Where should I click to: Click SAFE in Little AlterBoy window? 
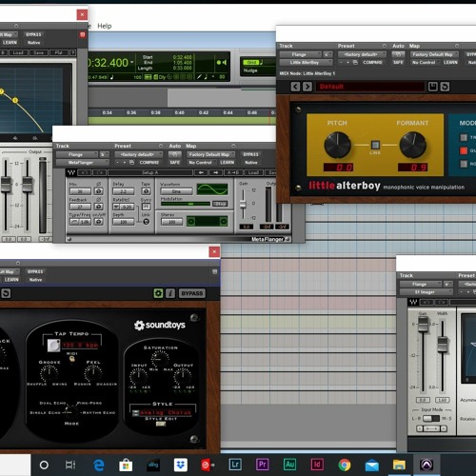tap(398, 63)
